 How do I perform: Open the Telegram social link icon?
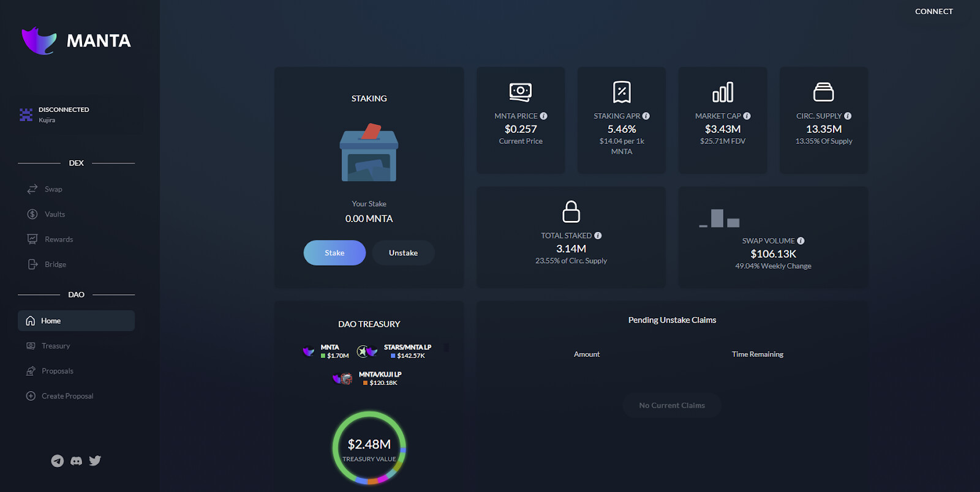click(57, 461)
